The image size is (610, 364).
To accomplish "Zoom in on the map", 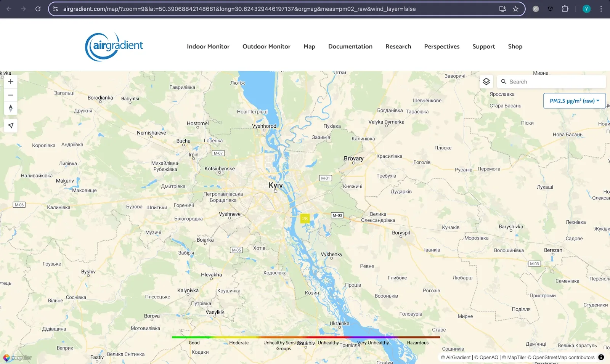I will tap(11, 82).
